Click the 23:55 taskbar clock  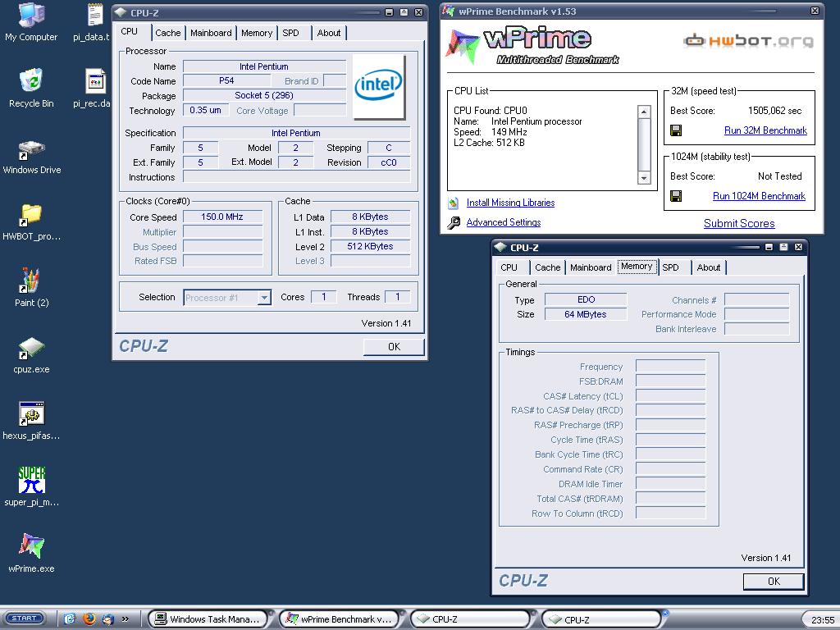coord(822,620)
